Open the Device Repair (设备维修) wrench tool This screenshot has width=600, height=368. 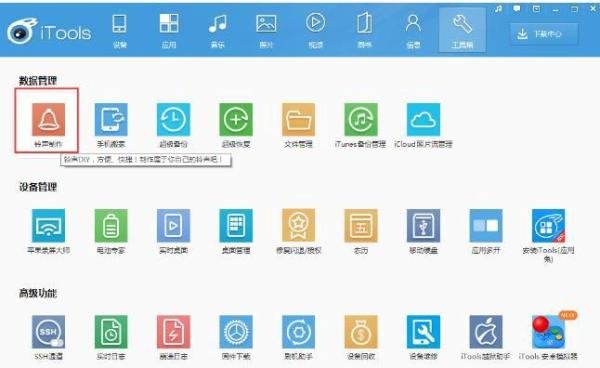[423, 332]
